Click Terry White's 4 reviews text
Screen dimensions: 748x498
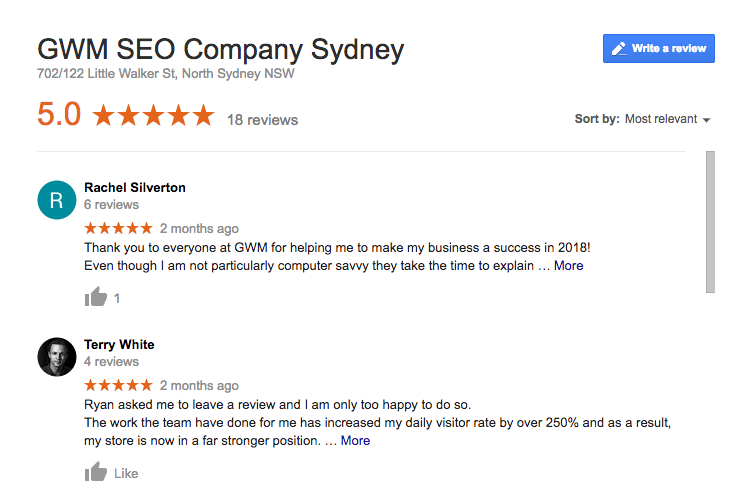(111, 362)
